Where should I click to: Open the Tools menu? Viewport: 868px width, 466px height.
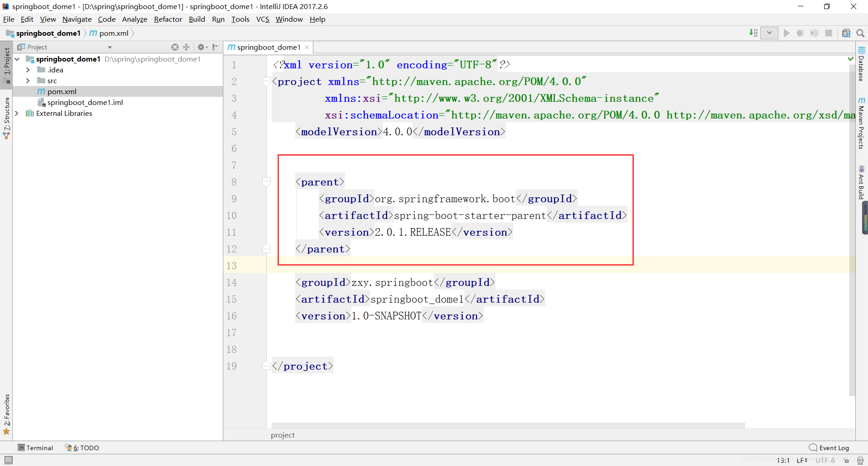point(240,19)
